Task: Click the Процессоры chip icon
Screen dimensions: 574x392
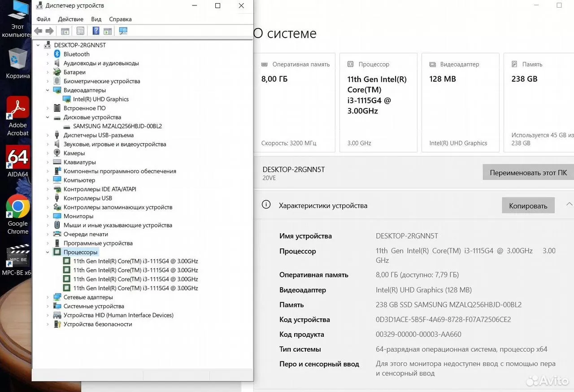Action: tap(57, 252)
